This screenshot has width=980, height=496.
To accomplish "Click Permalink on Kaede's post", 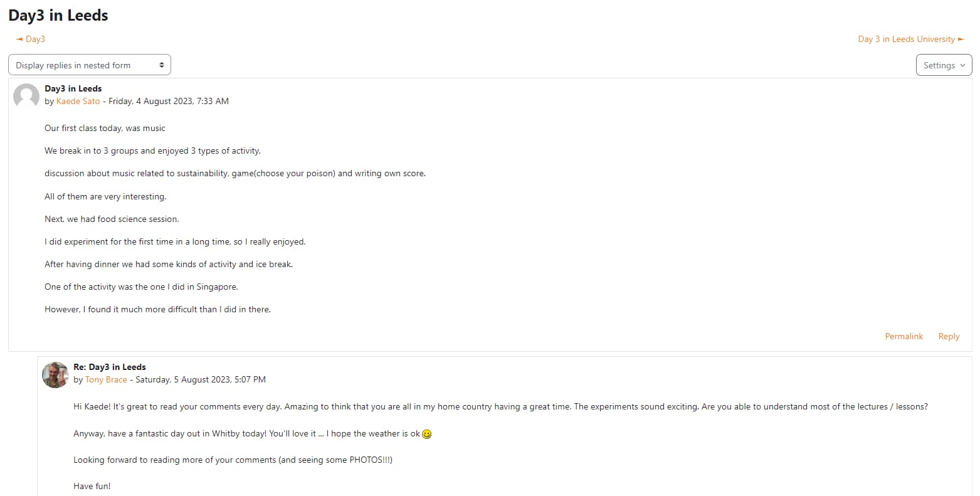I will pos(904,336).
